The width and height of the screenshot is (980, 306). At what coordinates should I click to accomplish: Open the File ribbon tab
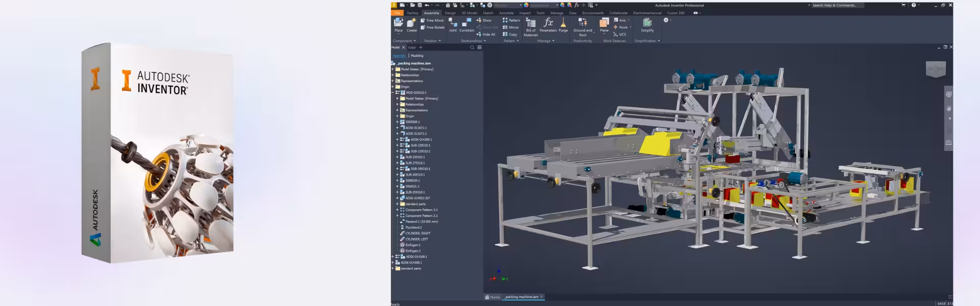397,13
